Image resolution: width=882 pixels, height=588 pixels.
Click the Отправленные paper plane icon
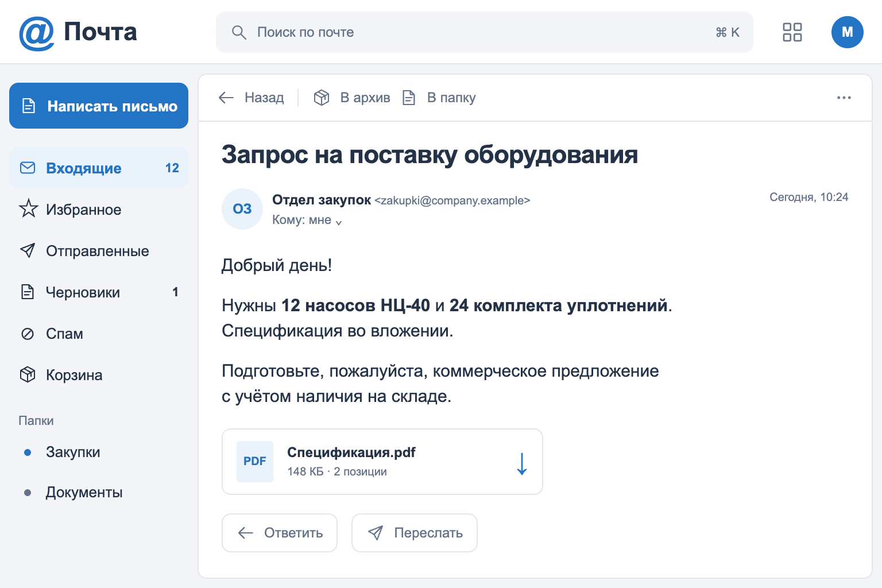28,250
